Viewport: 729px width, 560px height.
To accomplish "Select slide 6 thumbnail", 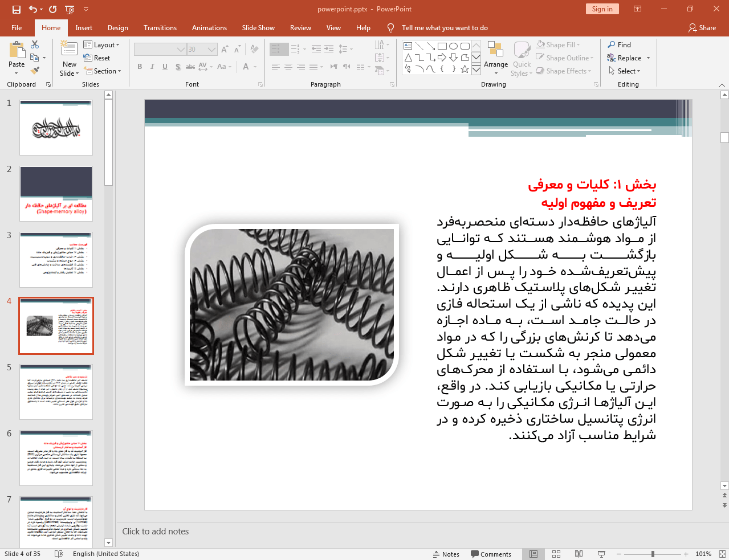I will coord(56,458).
